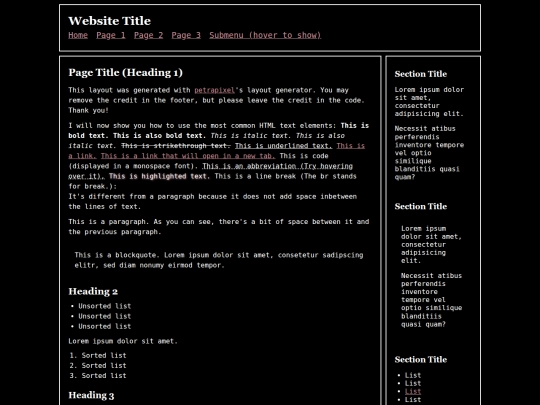
Task: Go to Page 1 in navigation
Action: point(111,35)
